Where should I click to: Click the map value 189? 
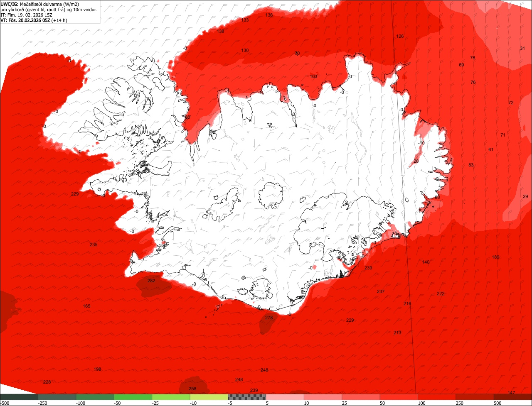click(x=495, y=257)
